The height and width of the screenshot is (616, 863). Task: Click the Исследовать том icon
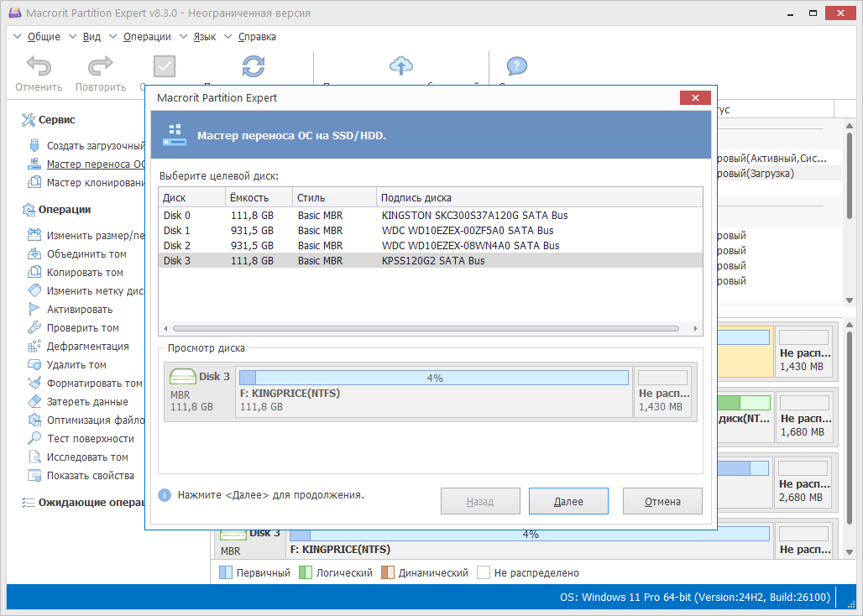(34, 457)
